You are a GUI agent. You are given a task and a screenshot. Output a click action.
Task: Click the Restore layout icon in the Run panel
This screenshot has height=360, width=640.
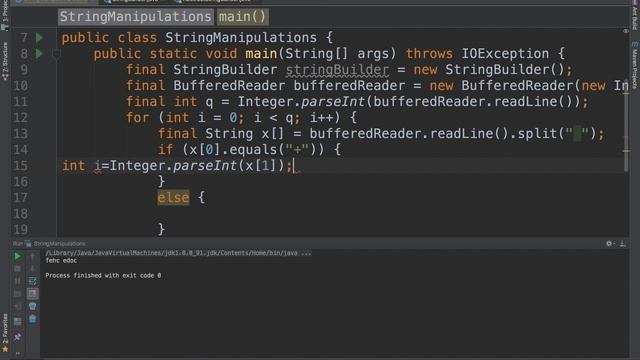[18, 322]
